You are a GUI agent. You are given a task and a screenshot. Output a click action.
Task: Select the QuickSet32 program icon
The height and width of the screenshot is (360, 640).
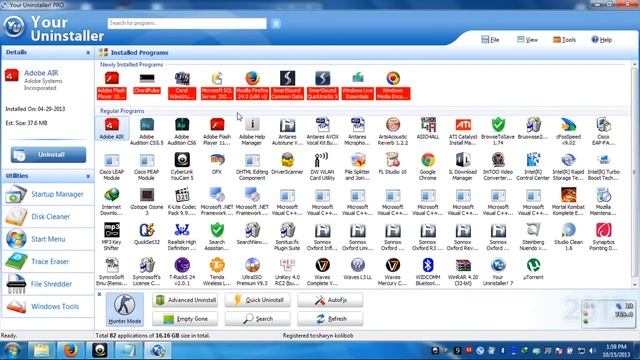[x=147, y=234]
